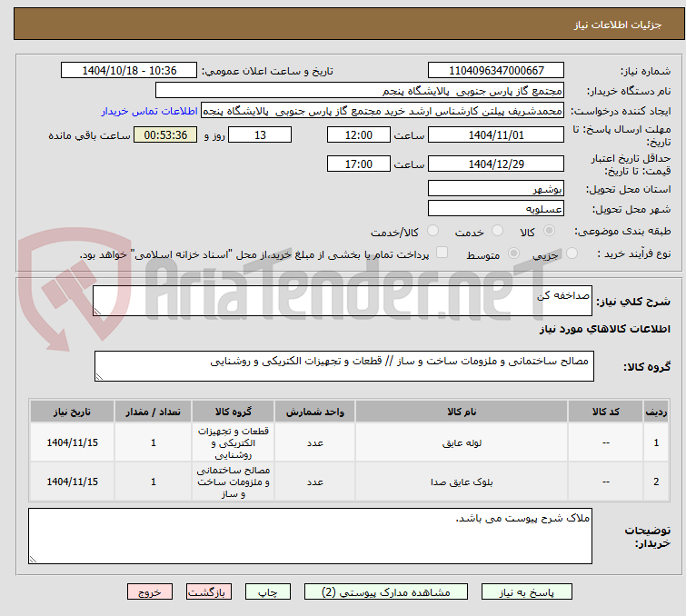
Task: Open مشاهده مدارک پیوستی (2) attachments
Action: (385, 592)
